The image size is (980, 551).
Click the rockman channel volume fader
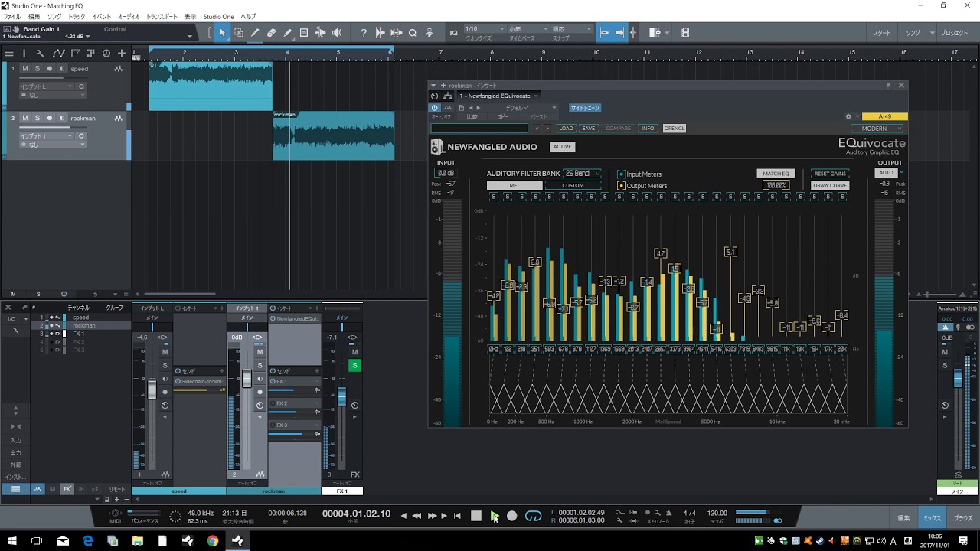click(x=247, y=378)
